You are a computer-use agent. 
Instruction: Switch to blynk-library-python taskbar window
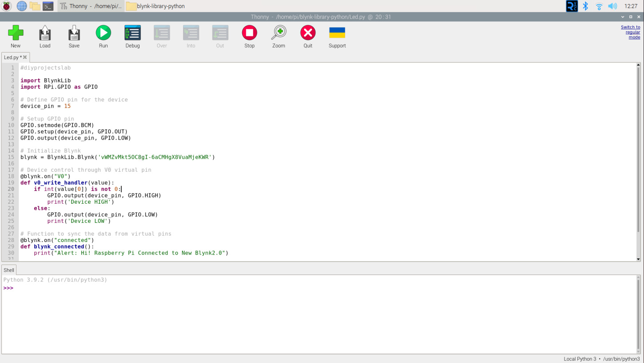(156, 6)
